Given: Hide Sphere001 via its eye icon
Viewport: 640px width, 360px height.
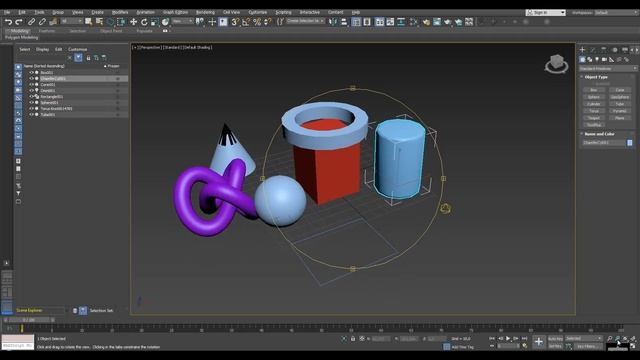Looking at the screenshot, I should 31,103.
